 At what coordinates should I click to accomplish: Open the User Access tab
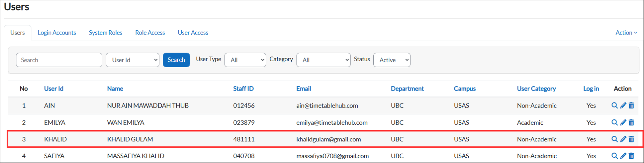[193, 32]
